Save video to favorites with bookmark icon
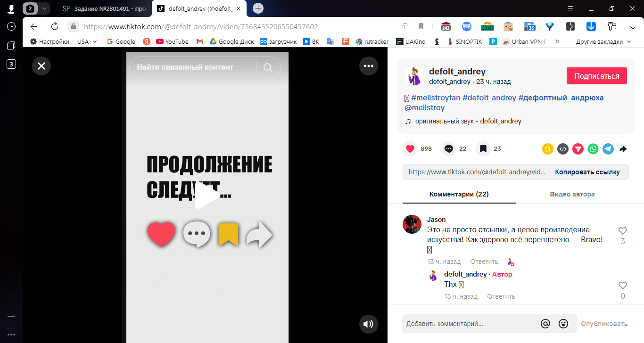 pos(483,149)
